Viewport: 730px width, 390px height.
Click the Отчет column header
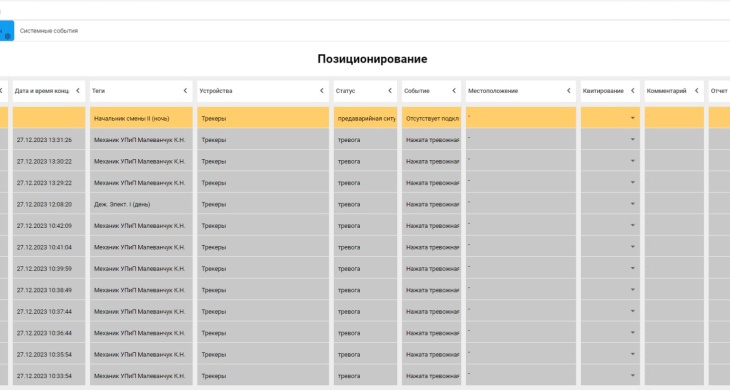click(719, 91)
